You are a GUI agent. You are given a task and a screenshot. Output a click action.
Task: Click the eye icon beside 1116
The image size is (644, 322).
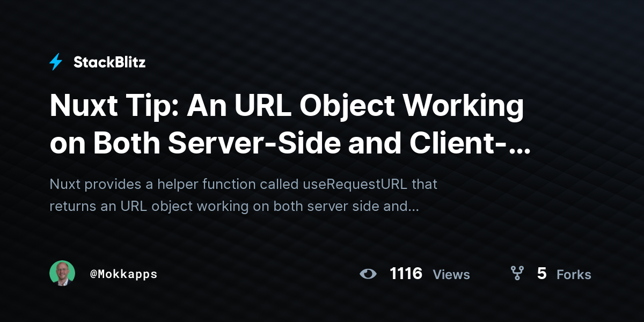368,274
